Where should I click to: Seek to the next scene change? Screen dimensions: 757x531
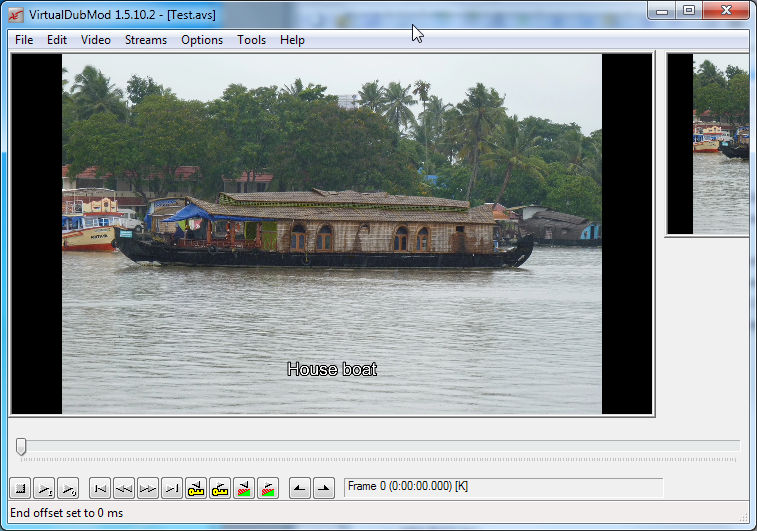[x=268, y=489]
